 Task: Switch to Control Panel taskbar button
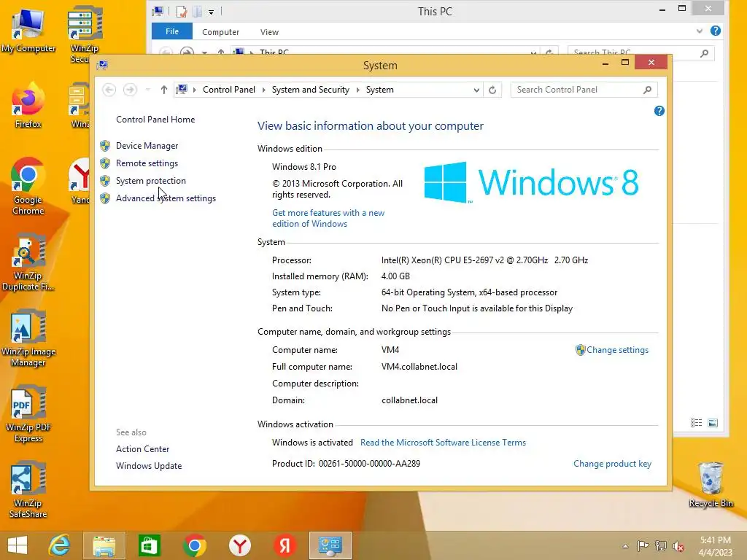click(330, 545)
